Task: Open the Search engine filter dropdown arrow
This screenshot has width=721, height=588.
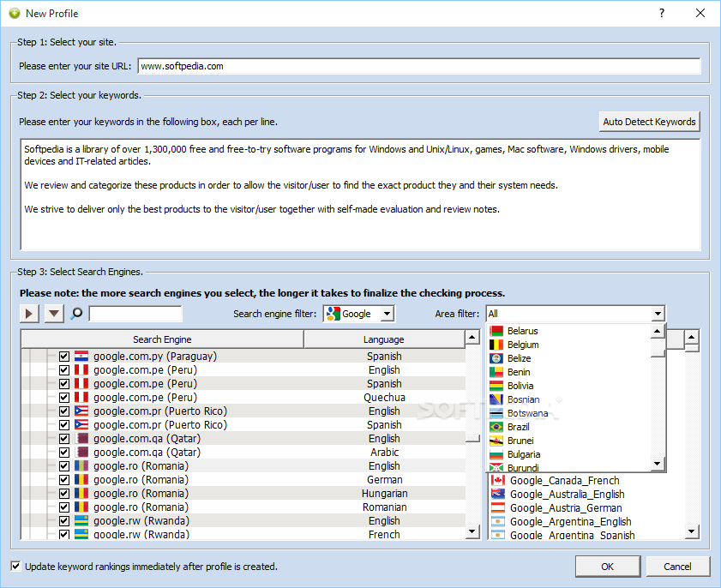Action: point(388,314)
